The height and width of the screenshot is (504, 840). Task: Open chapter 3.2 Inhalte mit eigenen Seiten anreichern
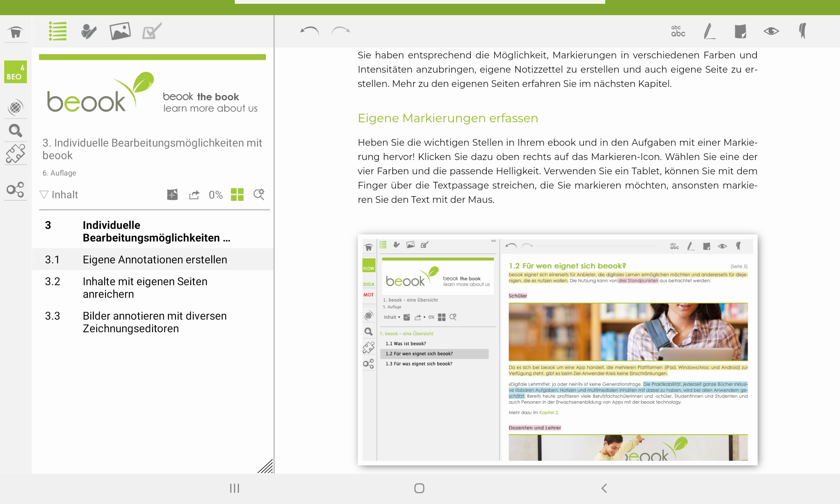click(x=145, y=288)
